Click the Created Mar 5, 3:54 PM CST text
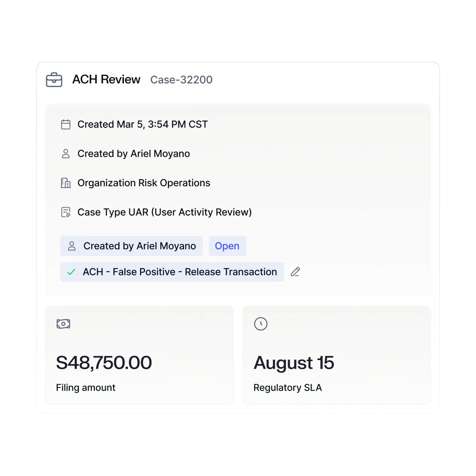 pyautogui.click(x=143, y=124)
